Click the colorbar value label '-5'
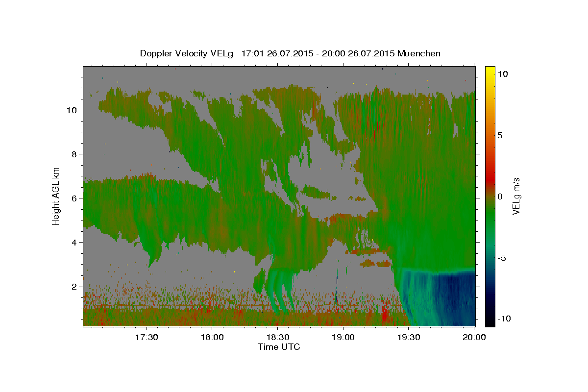Screen dimensions: 588x392 503,258
